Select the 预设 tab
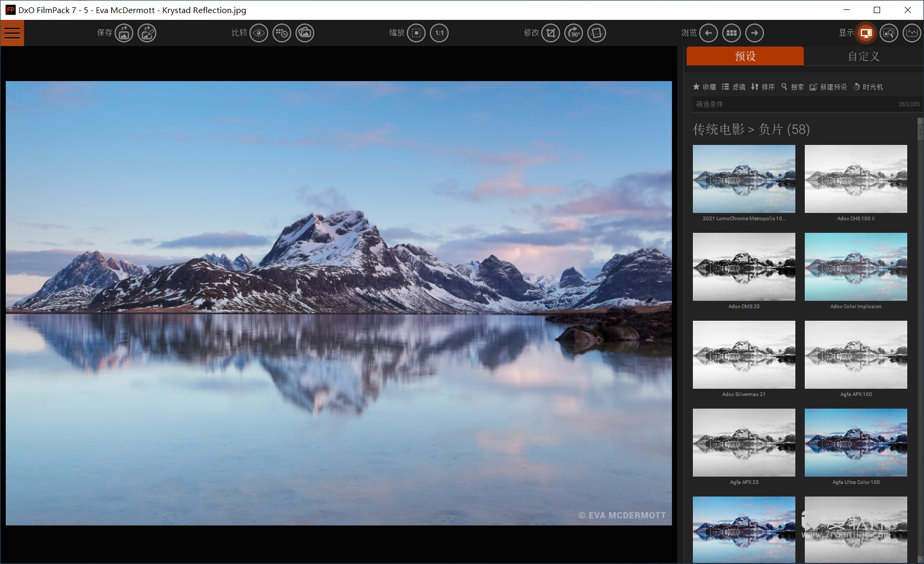924x564 pixels. click(745, 56)
